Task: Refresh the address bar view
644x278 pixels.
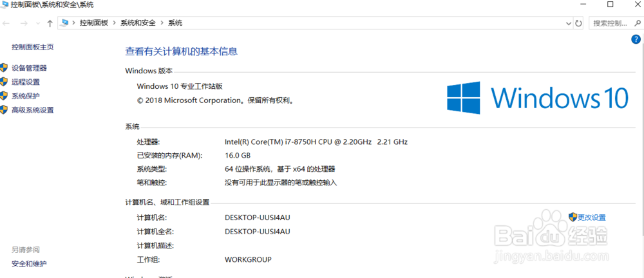Action: pos(579,23)
